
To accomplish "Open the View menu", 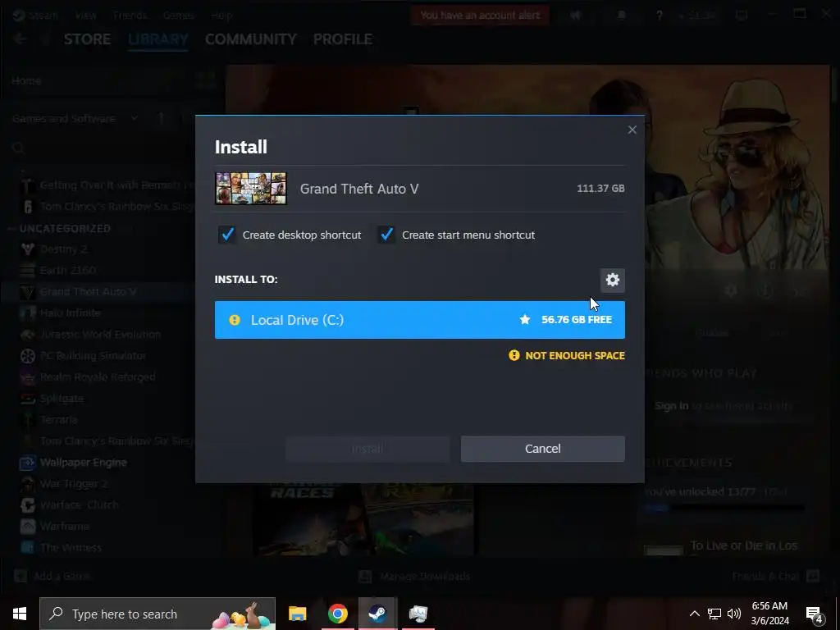I will tap(85, 15).
